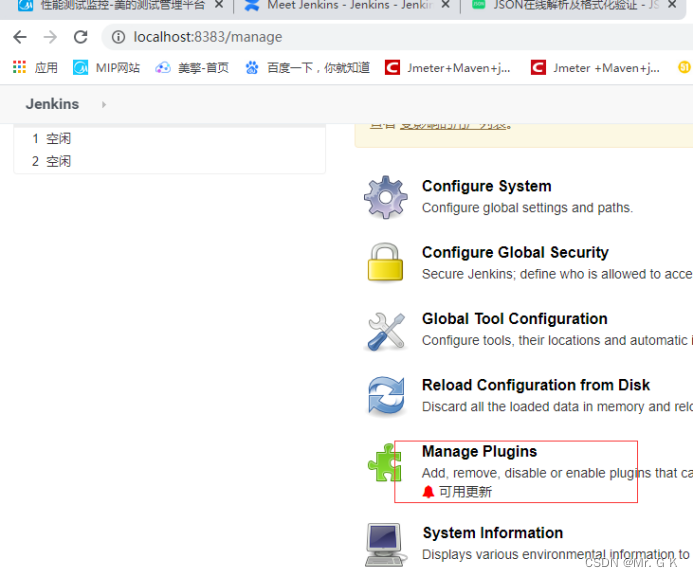Click the System Information computer icon
Screen dimensions: 693x577
point(385,545)
